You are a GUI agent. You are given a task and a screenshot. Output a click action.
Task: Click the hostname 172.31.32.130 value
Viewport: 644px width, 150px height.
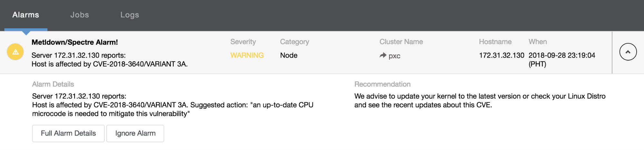coord(502,55)
